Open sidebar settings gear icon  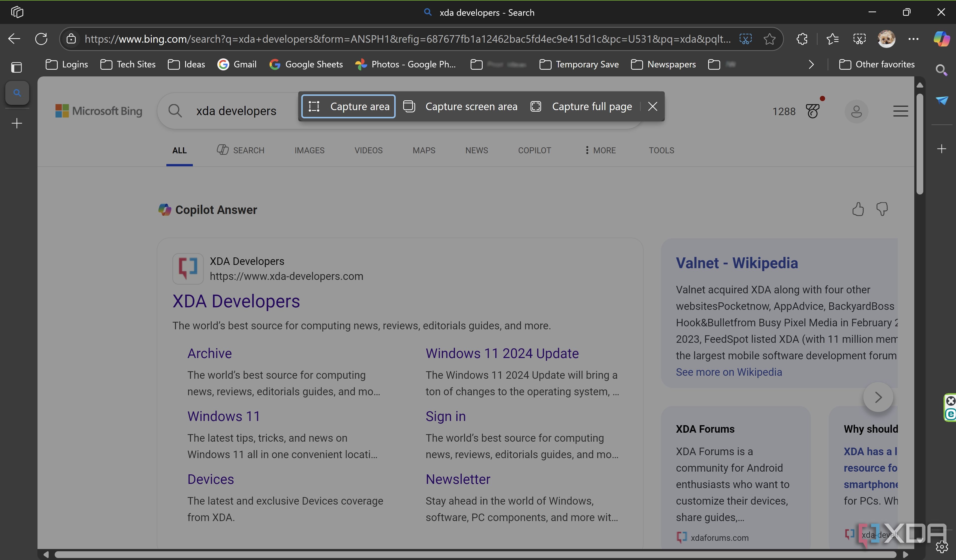pyautogui.click(x=942, y=546)
